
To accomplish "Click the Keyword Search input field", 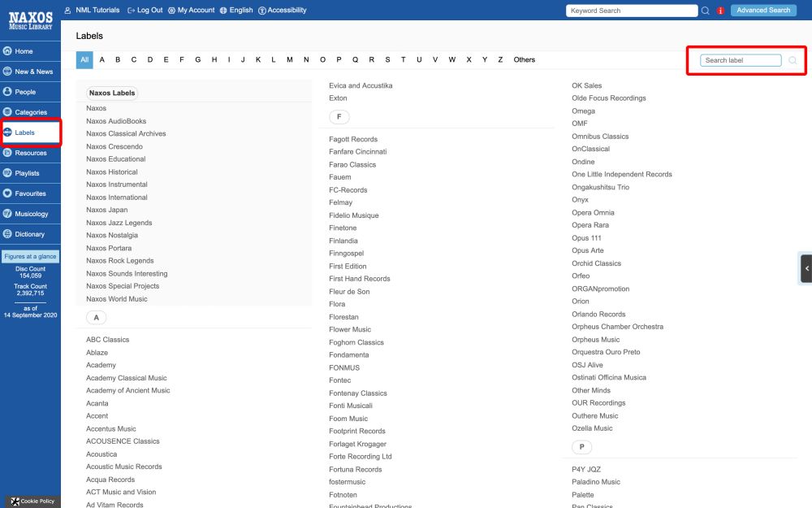I will pos(632,11).
